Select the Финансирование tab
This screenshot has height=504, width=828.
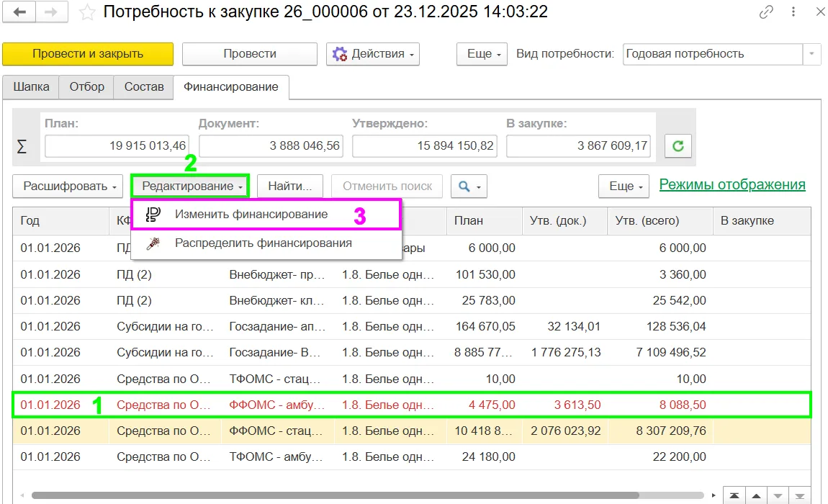tap(231, 87)
